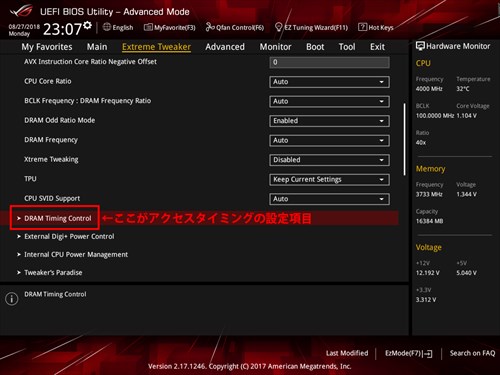Click the MyFavorite(F3) list icon

[148, 27]
